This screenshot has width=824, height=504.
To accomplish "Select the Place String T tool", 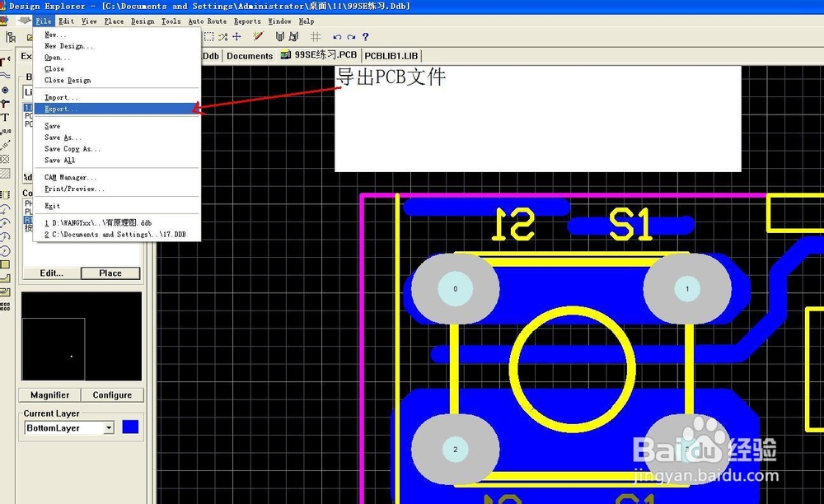I will 5,117.
